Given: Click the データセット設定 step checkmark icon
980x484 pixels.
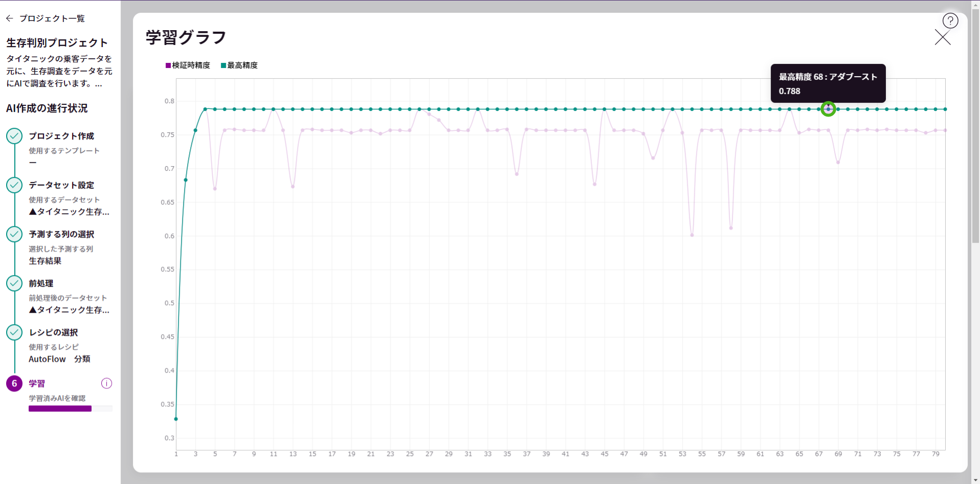Looking at the screenshot, I should click(x=14, y=185).
